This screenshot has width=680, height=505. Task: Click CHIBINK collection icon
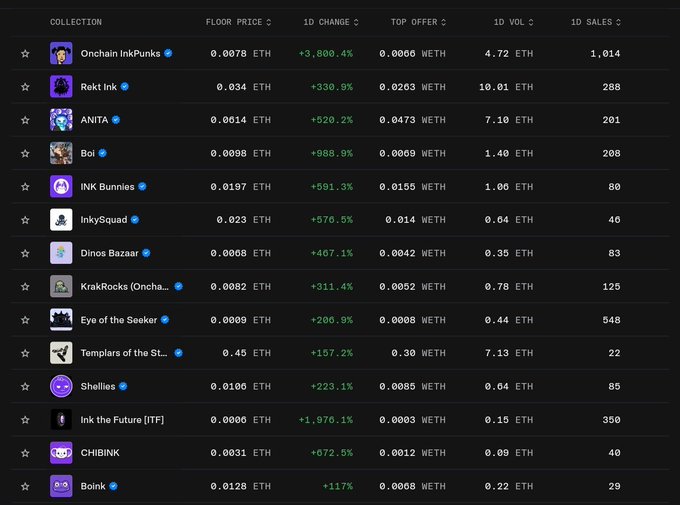[x=61, y=453]
